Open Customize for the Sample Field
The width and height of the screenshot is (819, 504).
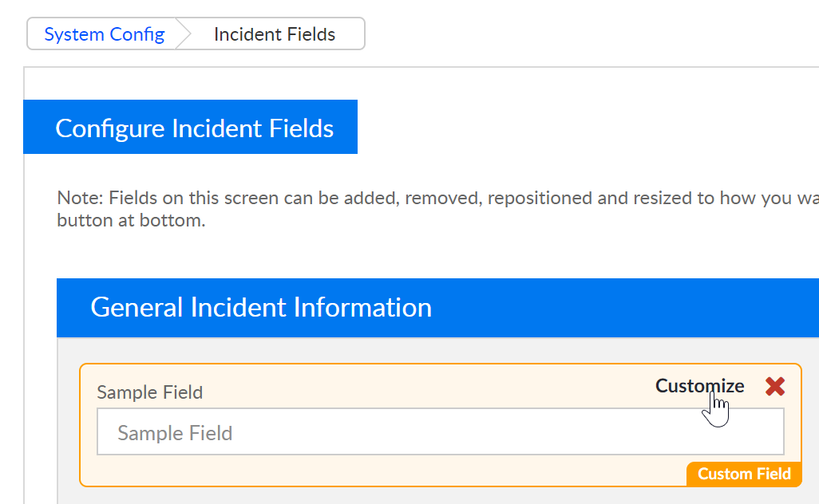699,386
